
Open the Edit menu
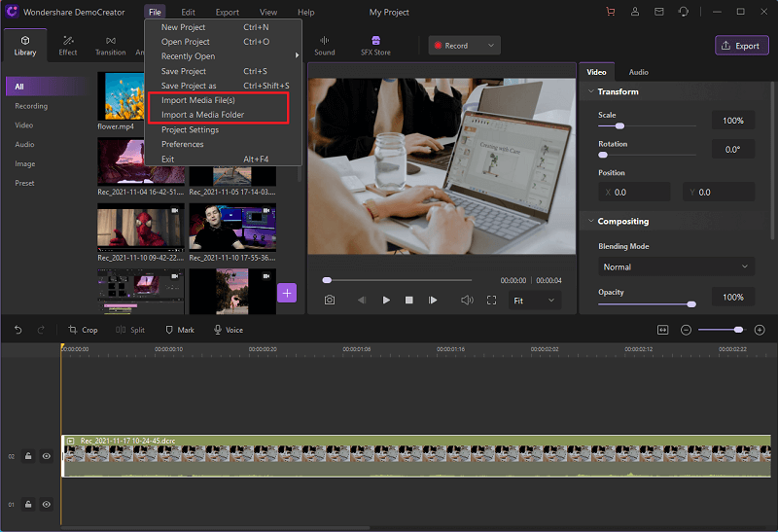point(188,12)
